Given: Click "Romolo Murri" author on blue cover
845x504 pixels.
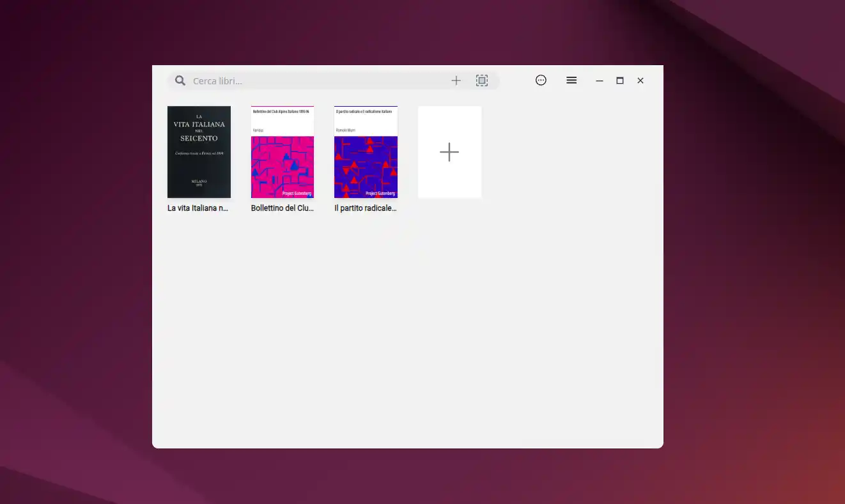Looking at the screenshot, I should pos(346,130).
